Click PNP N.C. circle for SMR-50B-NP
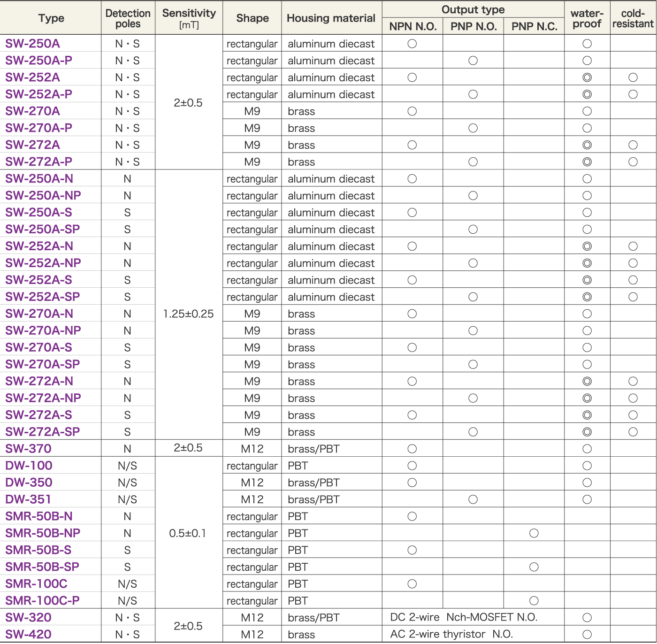This screenshot has width=657, height=644. point(534,534)
